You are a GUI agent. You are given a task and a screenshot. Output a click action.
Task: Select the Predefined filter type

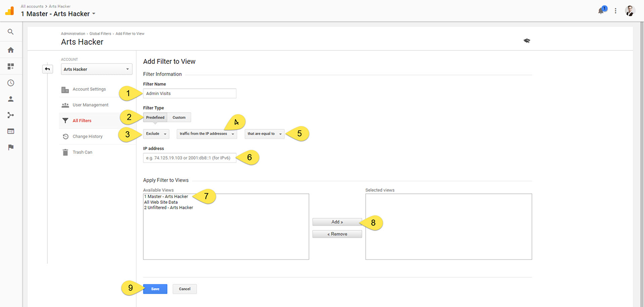(155, 118)
